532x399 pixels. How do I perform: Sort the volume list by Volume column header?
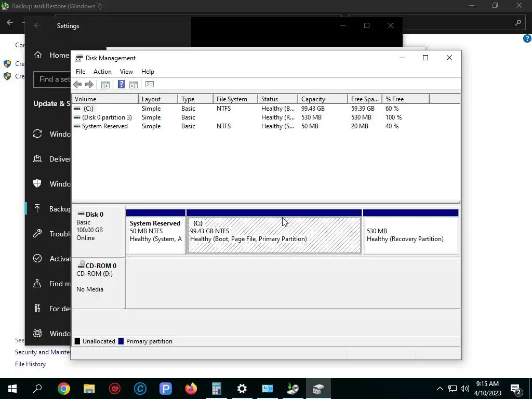105,99
